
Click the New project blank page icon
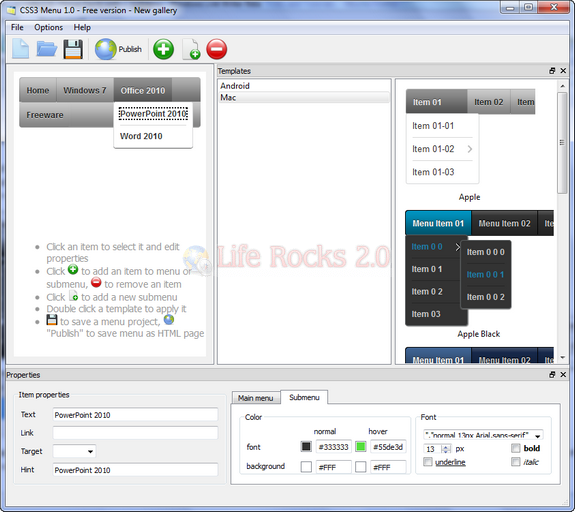(x=21, y=49)
